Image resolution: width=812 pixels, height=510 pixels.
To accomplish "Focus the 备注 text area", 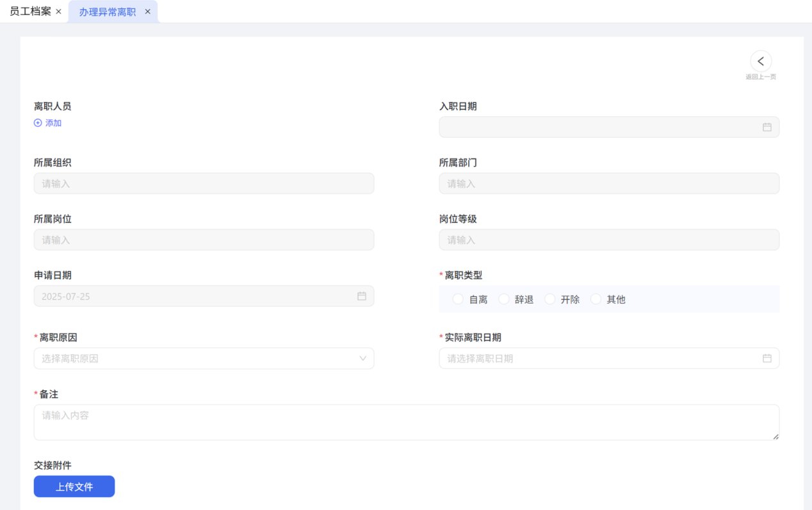I will [x=406, y=422].
